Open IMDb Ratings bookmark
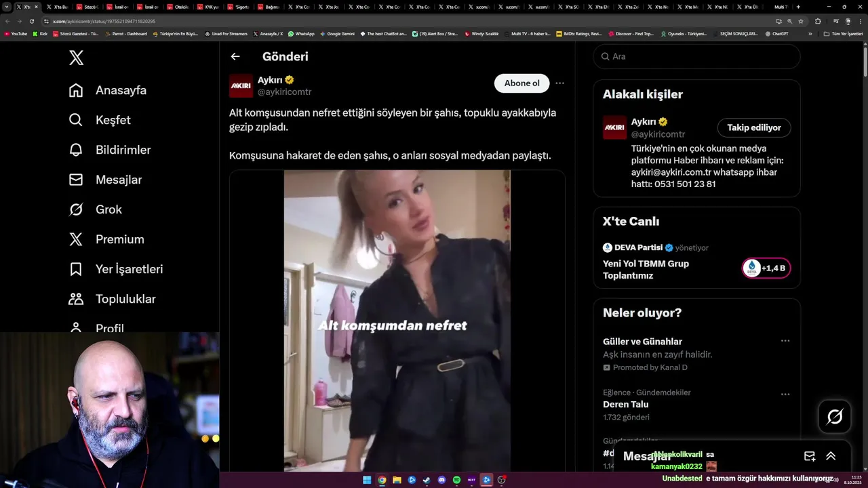 (x=578, y=34)
